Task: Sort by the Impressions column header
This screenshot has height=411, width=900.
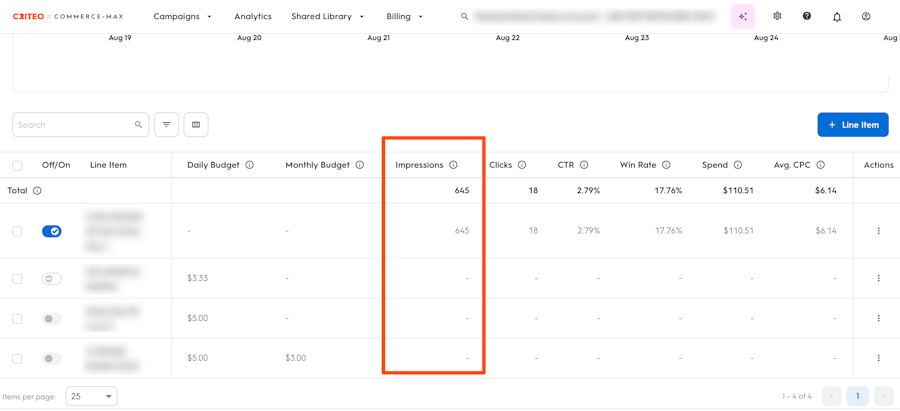Action: 419,165
